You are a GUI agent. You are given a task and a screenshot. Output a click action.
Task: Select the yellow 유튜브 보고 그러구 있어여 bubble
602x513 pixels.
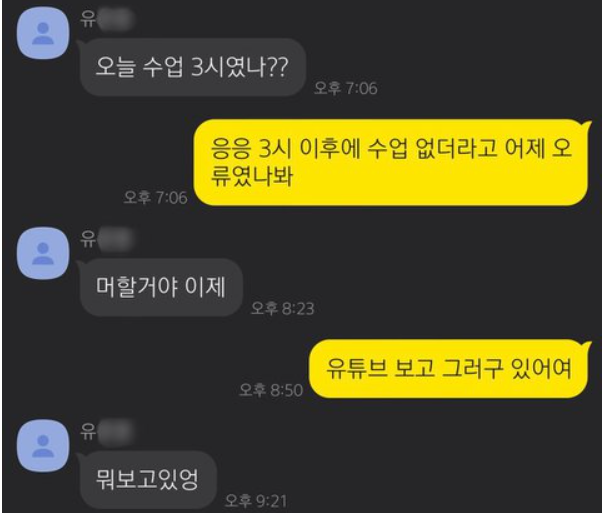(x=448, y=369)
